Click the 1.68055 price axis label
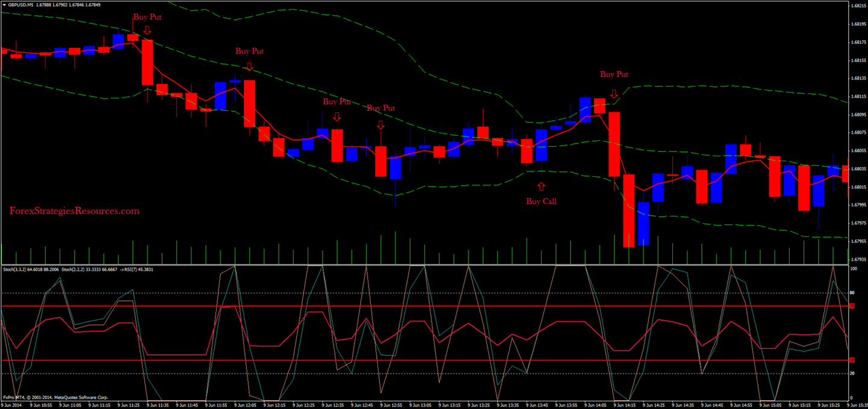Viewport: 868px width, 409px height. [x=858, y=151]
